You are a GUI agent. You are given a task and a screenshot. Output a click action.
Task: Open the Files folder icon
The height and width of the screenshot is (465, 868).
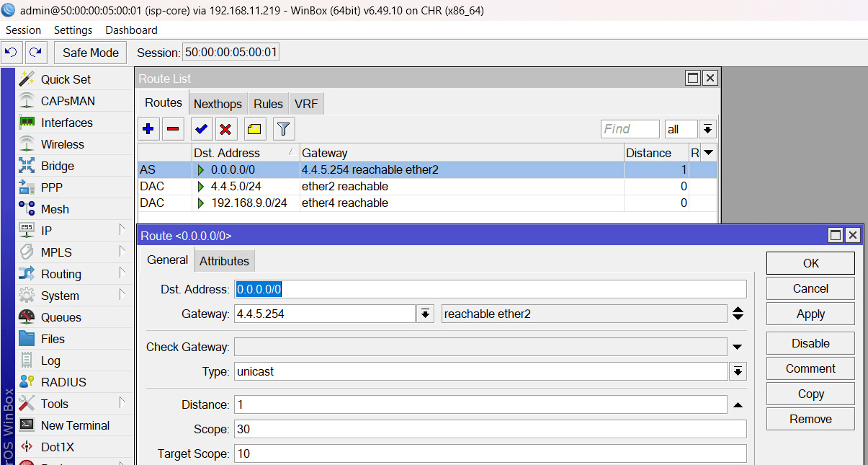[x=27, y=339]
